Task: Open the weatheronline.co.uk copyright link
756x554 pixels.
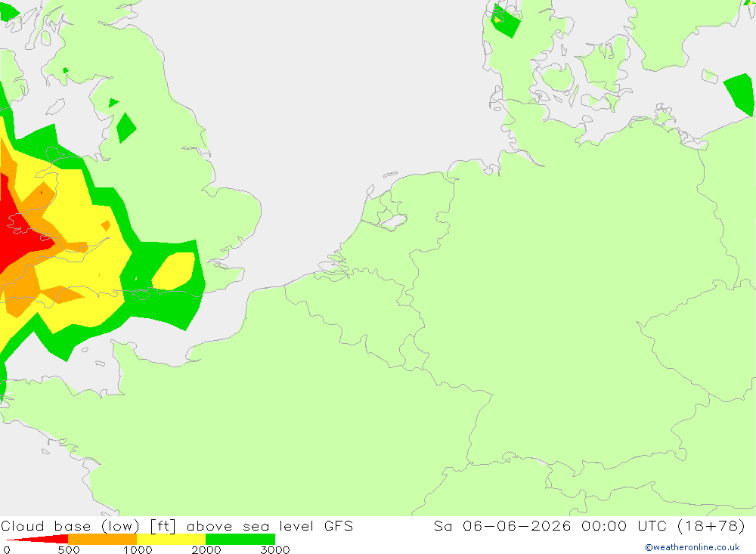Action: (x=692, y=547)
